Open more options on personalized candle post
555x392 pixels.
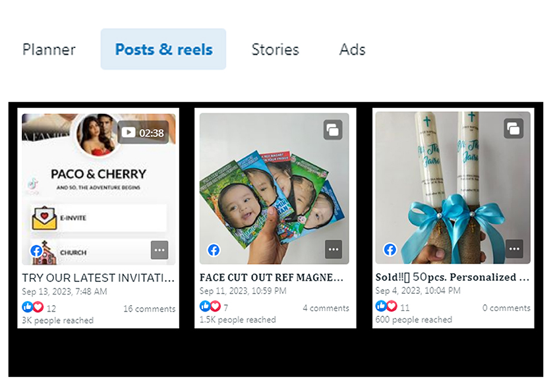514,250
